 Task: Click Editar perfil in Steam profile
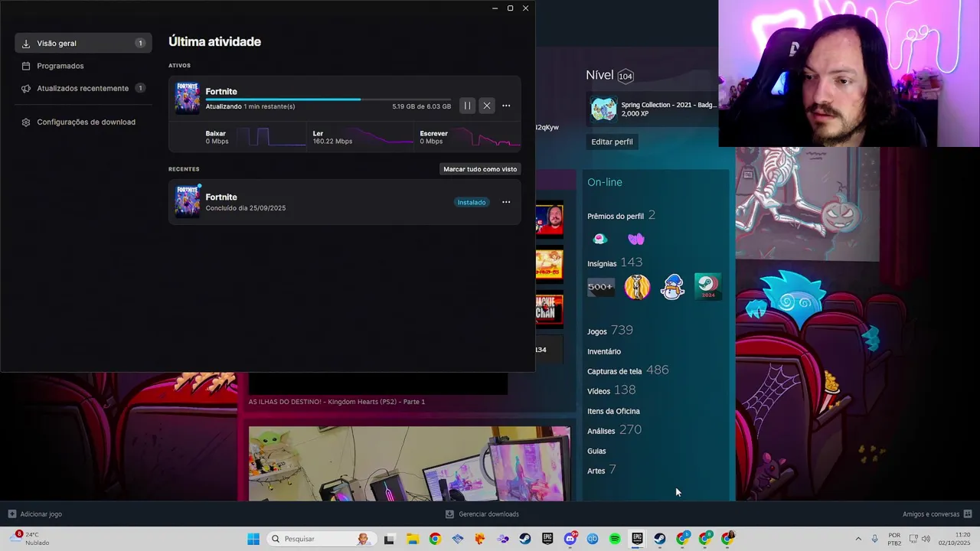click(612, 142)
